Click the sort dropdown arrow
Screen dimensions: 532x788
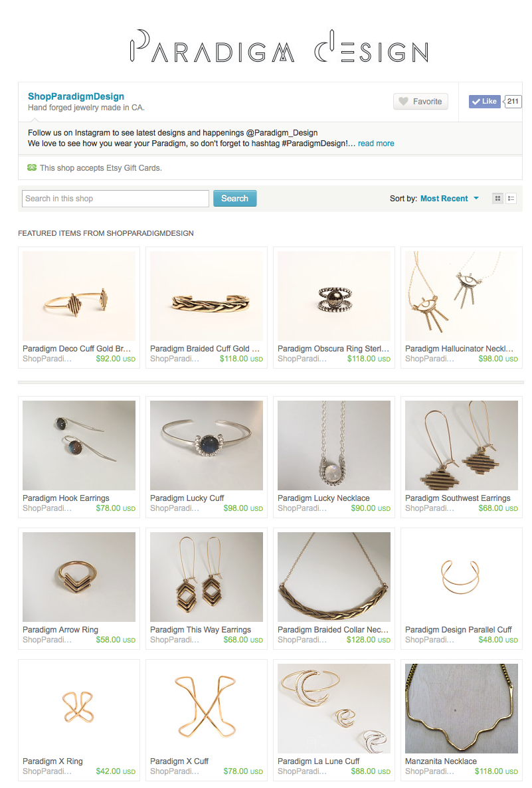(476, 199)
